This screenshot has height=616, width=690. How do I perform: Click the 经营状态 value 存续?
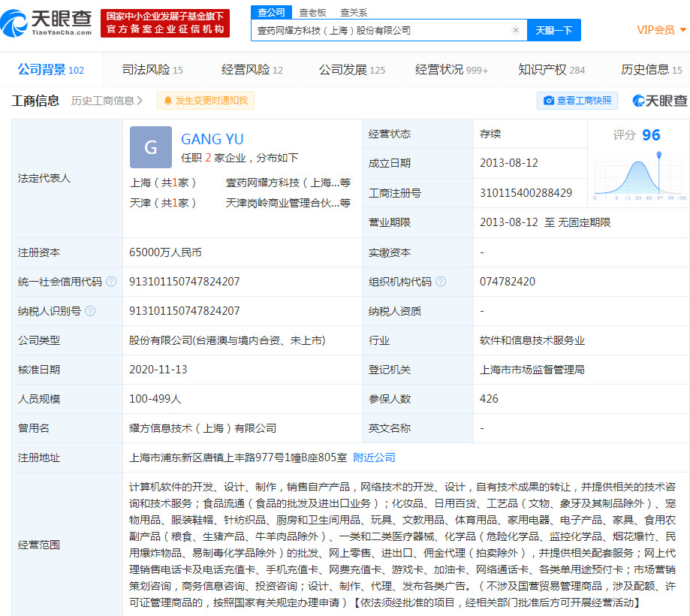490,134
